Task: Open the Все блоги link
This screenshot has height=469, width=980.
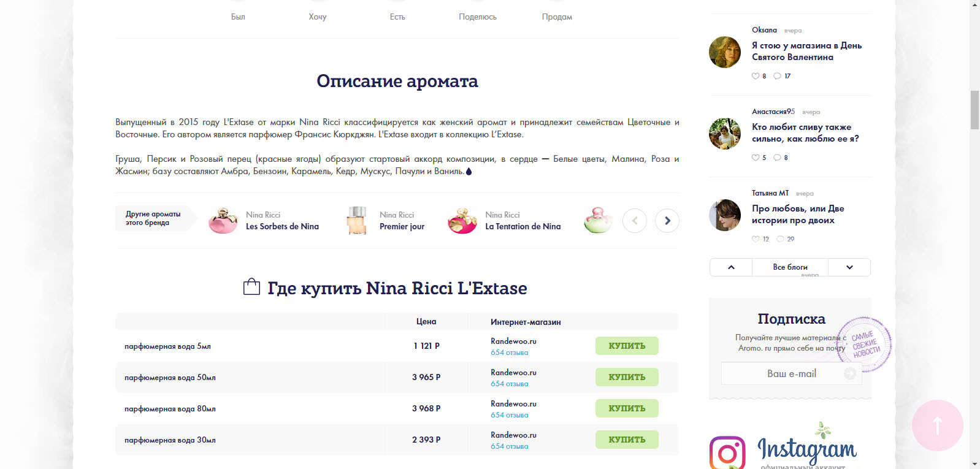Action: [790, 267]
